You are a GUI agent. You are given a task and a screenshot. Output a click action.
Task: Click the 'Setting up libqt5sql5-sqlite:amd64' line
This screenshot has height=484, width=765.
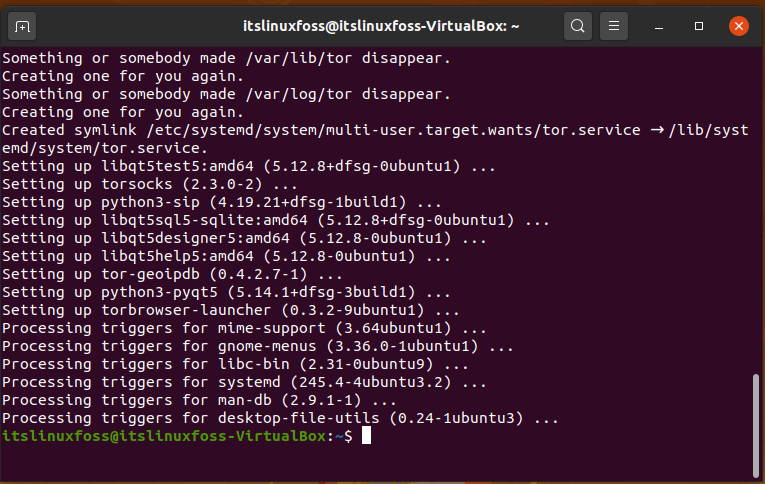click(x=276, y=221)
